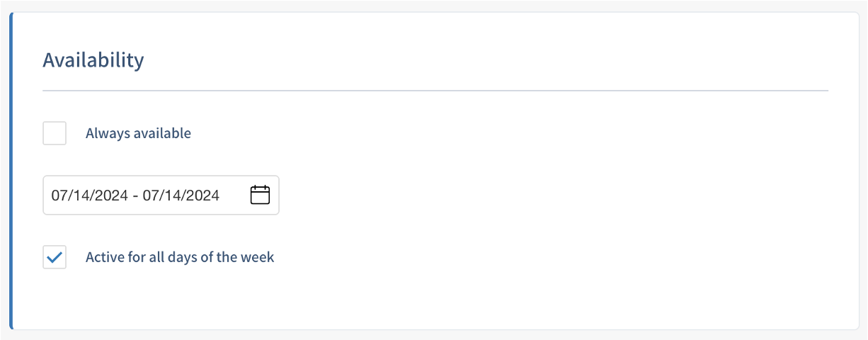This screenshot has height=340, width=868.
Task: Click the year of the start date
Action: click(x=111, y=195)
